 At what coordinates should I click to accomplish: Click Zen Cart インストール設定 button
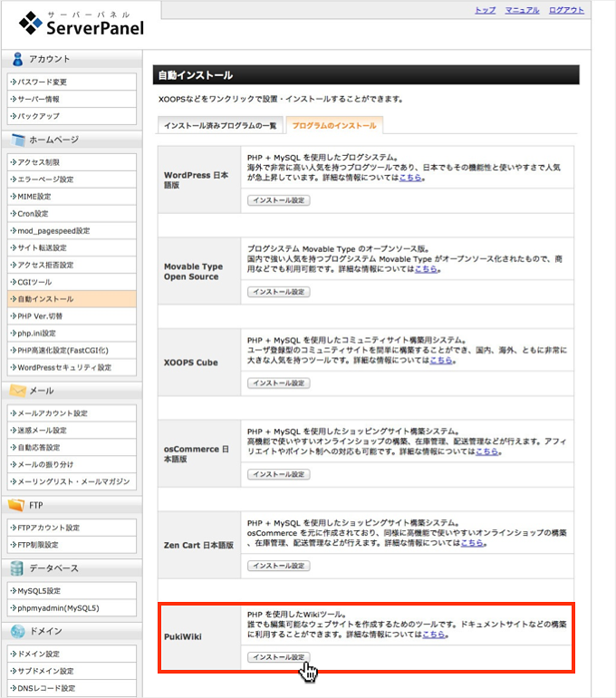279,566
